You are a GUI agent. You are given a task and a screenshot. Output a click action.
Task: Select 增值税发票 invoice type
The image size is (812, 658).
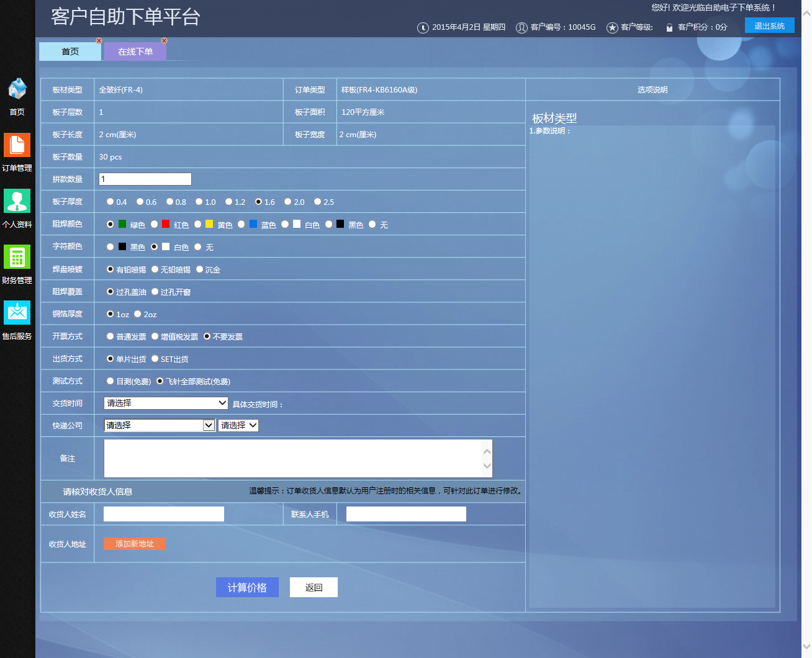155,336
